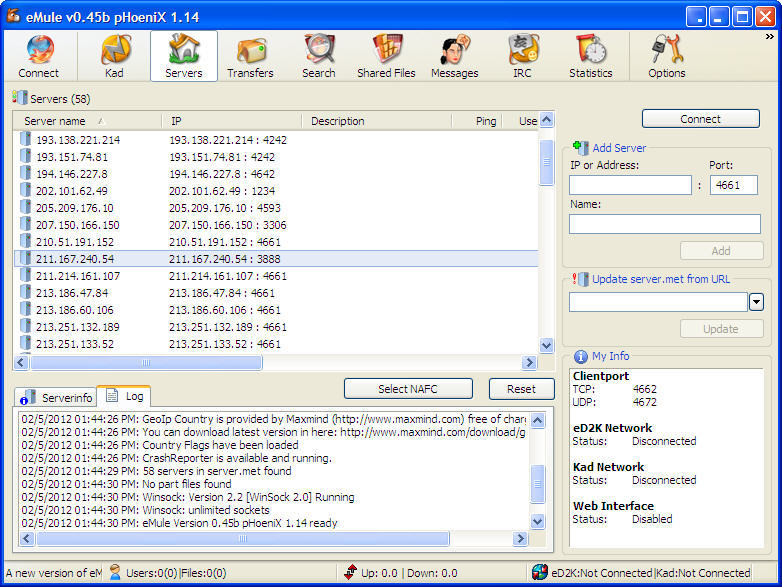Image resolution: width=782 pixels, height=587 pixels.
Task: Click the log pane horizontal scrollbar thumb
Action: [x=243, y=539]
